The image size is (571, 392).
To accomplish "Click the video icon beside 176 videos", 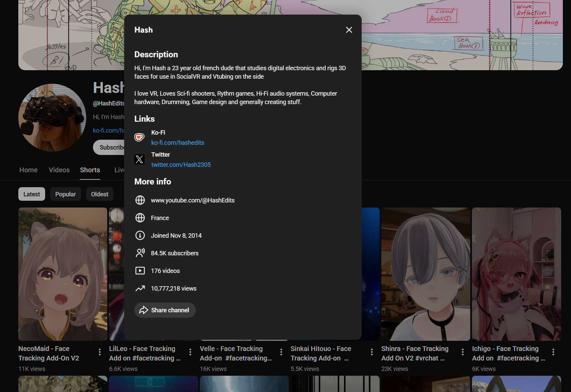I will [x=140, y=271].
